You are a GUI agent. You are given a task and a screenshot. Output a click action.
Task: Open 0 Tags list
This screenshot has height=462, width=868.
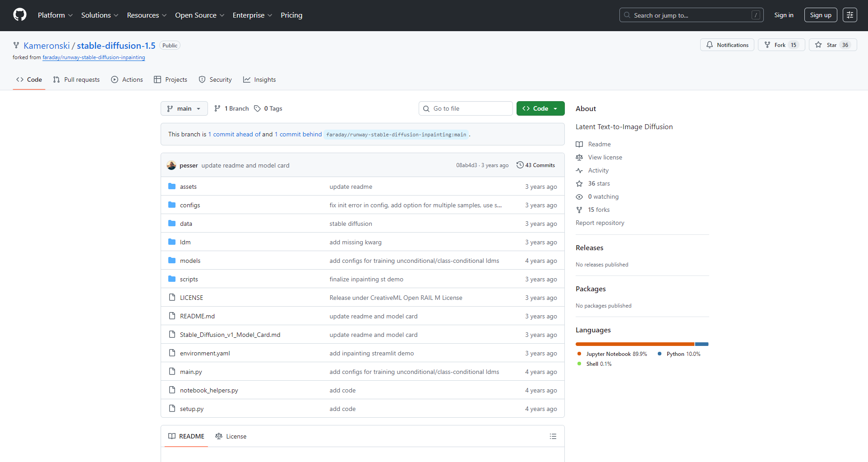click(268, 108)
